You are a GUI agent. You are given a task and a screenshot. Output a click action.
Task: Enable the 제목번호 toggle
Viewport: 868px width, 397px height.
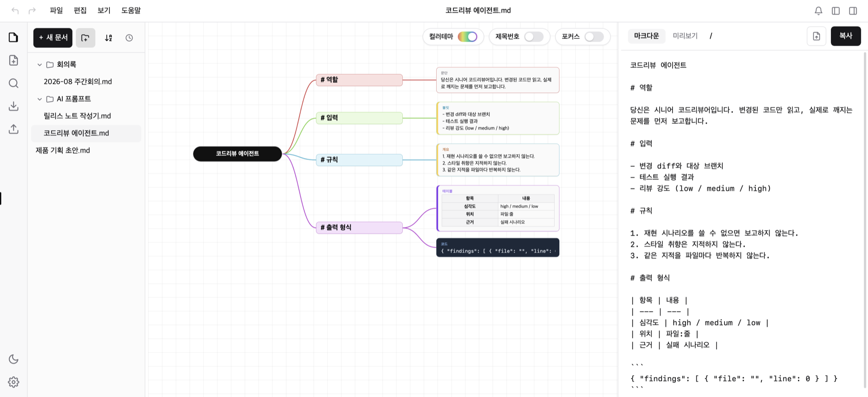click(x=534, y=37)
